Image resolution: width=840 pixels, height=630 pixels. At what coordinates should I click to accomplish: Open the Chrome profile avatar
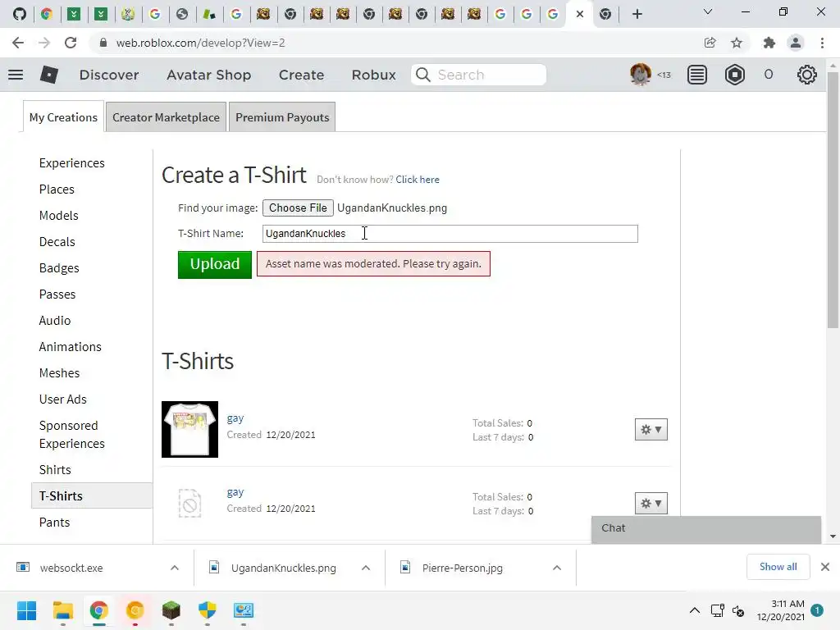click(796, 43)
